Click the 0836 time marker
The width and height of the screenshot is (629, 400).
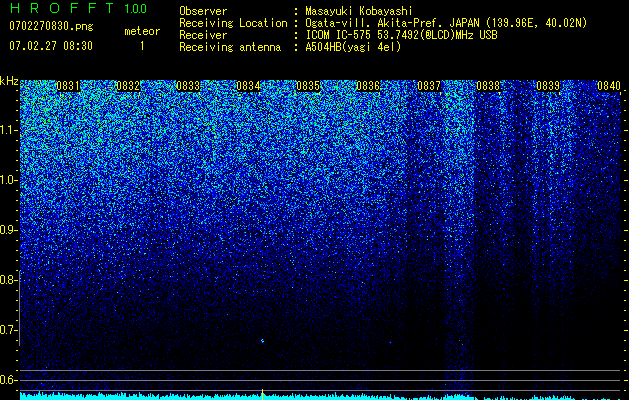tap(368, 86)
